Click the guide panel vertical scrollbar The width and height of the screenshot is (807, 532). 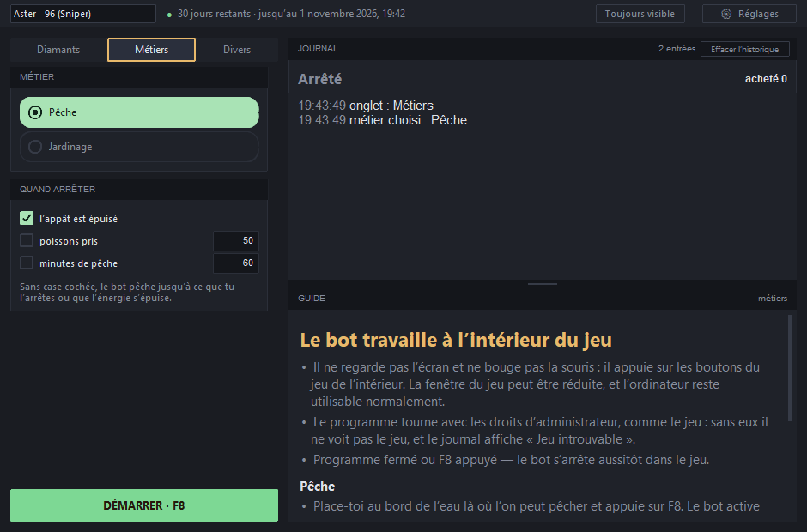click(x=790, y=368)
